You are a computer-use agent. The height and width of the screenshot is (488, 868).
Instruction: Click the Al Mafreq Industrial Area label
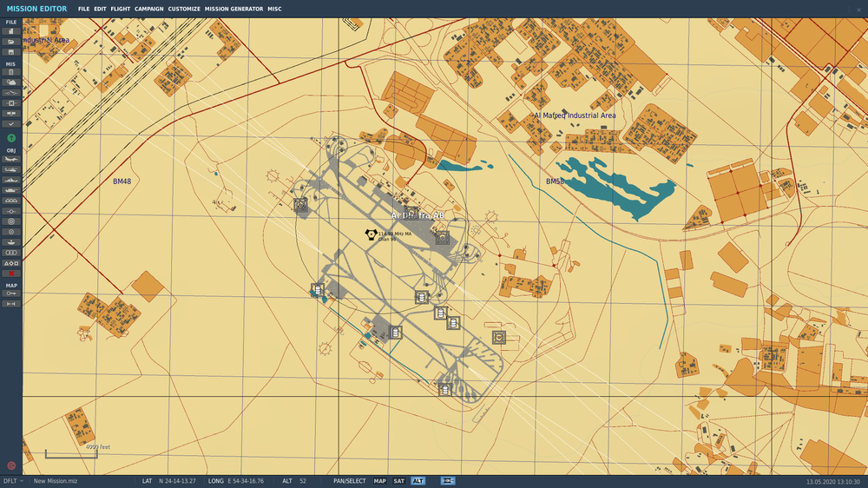pos(575,115)
